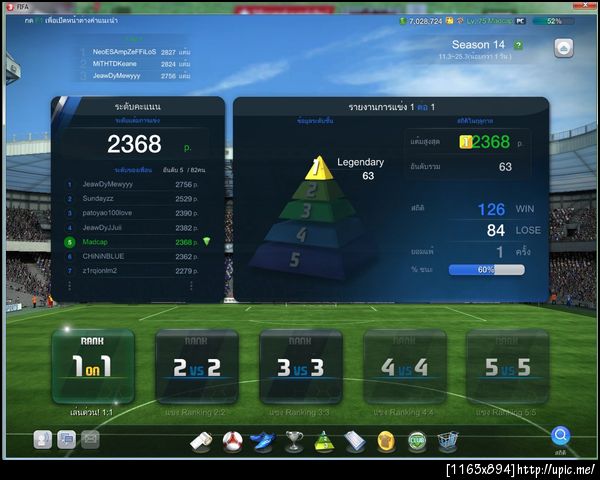Select JeawDyMewyyy 2756 p. row in friends ranking
Image resolution: width=600 pixels, height=480 pixels.
tap(132, 184)
